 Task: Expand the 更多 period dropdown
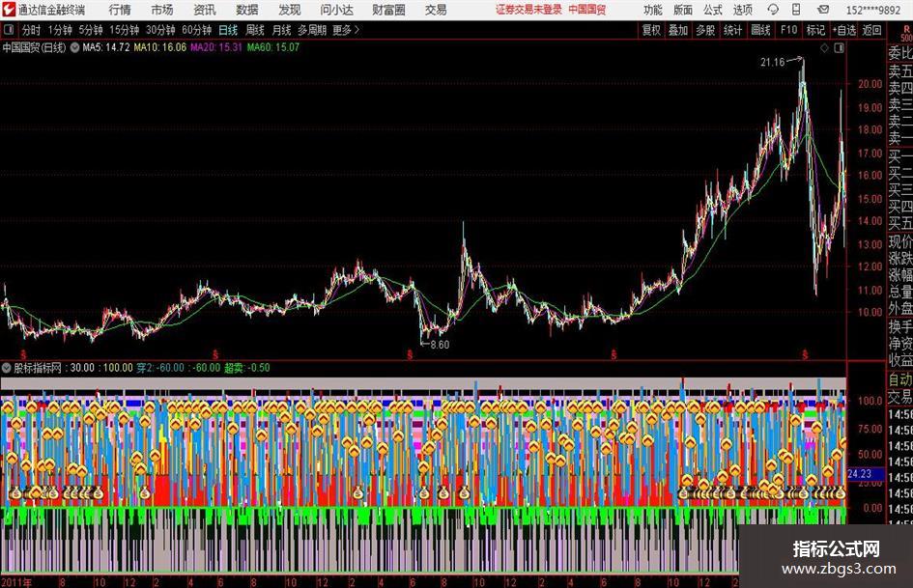346,30
